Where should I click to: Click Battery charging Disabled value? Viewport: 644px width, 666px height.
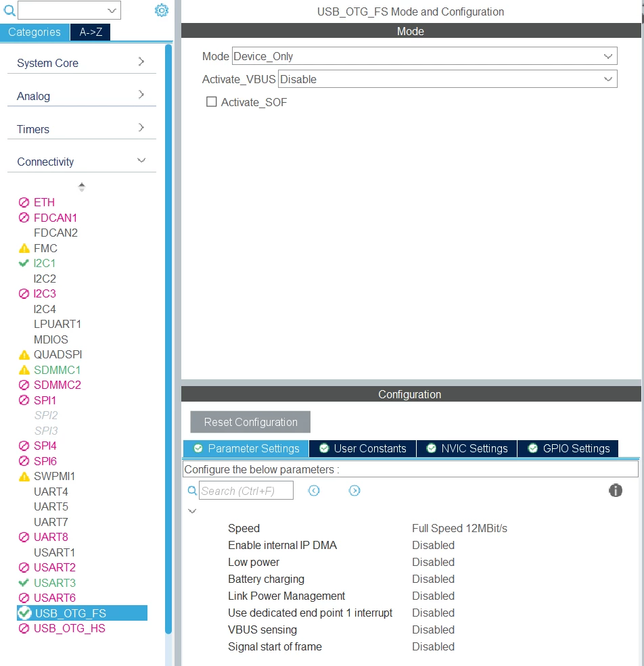click(x=433, y=579)
